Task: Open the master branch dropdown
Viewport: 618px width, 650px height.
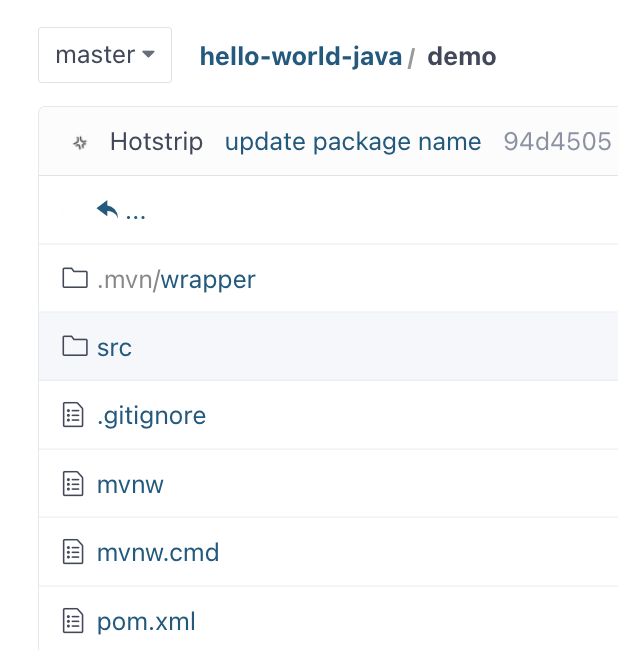Action: pyautogui.click(x=105, y=55)
